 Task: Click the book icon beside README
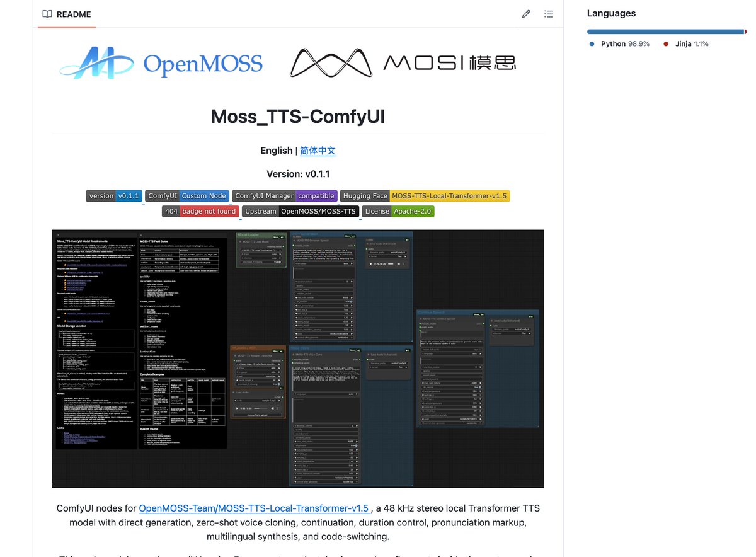point(47,14)
